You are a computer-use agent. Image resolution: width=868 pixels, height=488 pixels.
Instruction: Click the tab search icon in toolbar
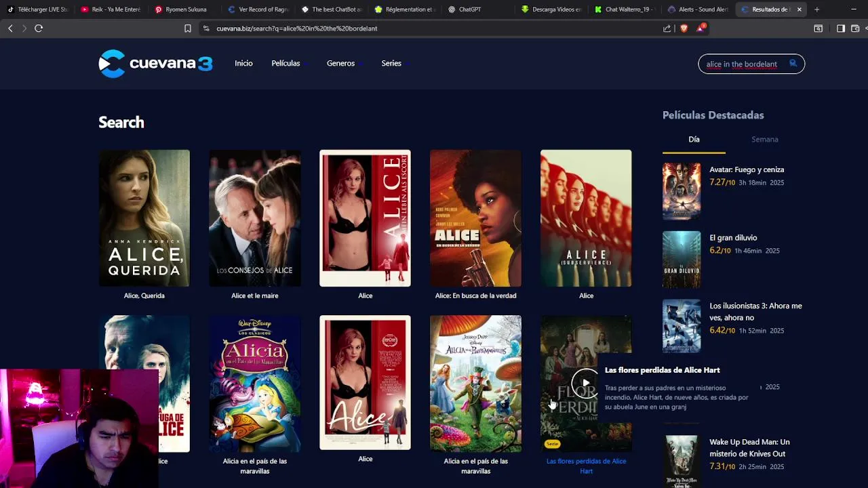click(x=818, y=28)
